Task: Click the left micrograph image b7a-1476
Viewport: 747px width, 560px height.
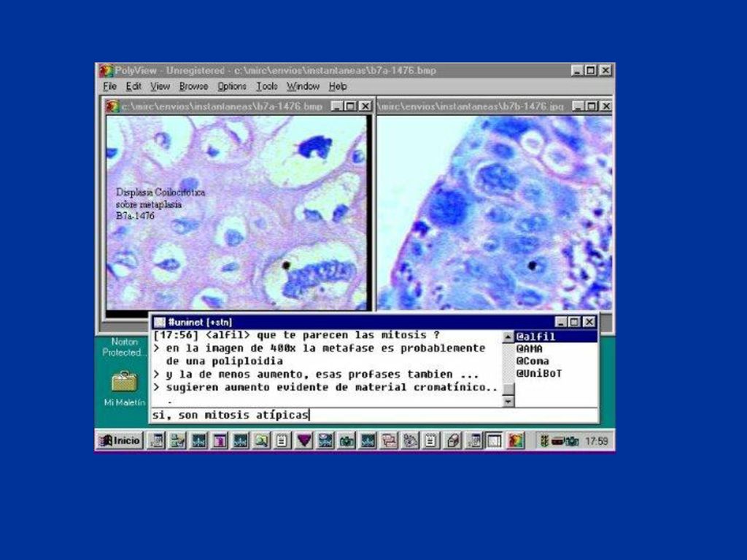Action: pyautogui.click(x=236, y=214)
